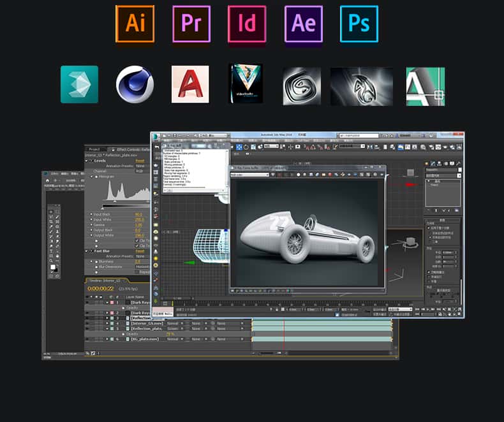Select the Type tool in Photoshop toolbox
Viewport: 504px width, 422px height.
[51, 251]
